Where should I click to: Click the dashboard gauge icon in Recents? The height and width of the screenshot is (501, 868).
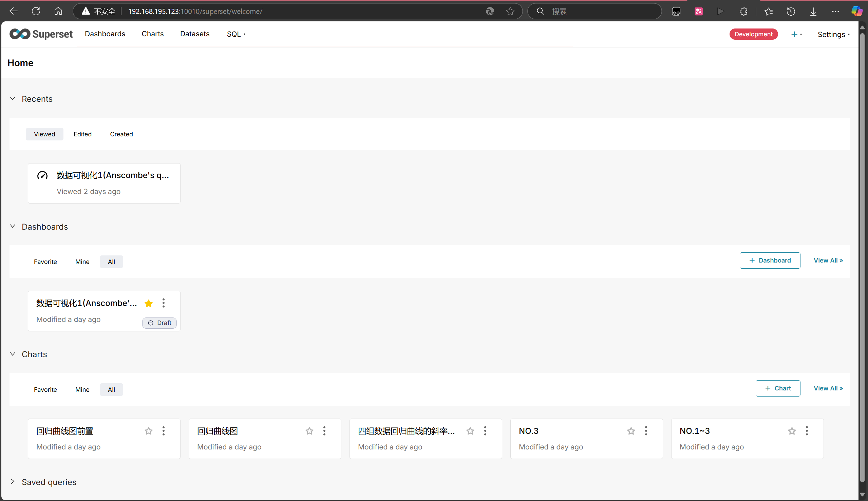point(42,175)
